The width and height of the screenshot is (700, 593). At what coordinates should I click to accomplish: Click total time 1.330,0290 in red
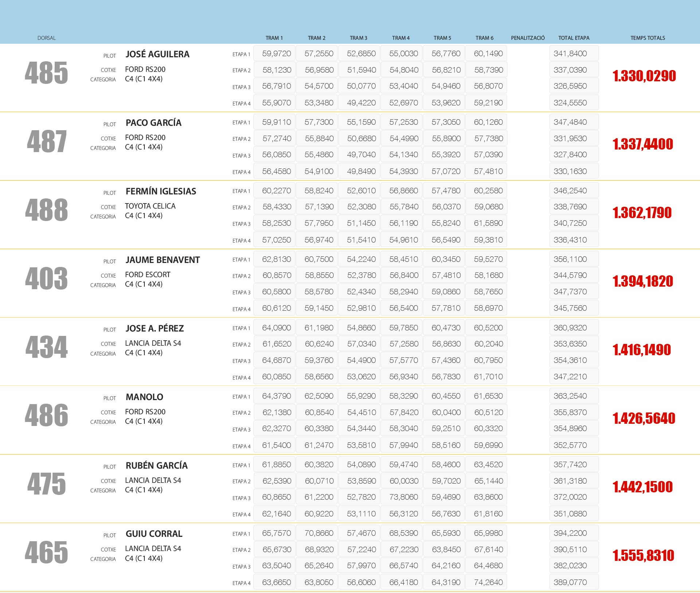[x=644, y=76]
